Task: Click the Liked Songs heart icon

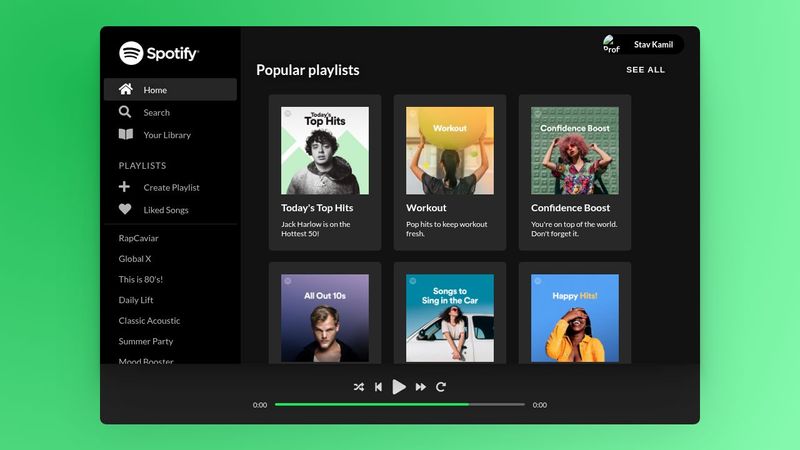Action: pos(125,209)
